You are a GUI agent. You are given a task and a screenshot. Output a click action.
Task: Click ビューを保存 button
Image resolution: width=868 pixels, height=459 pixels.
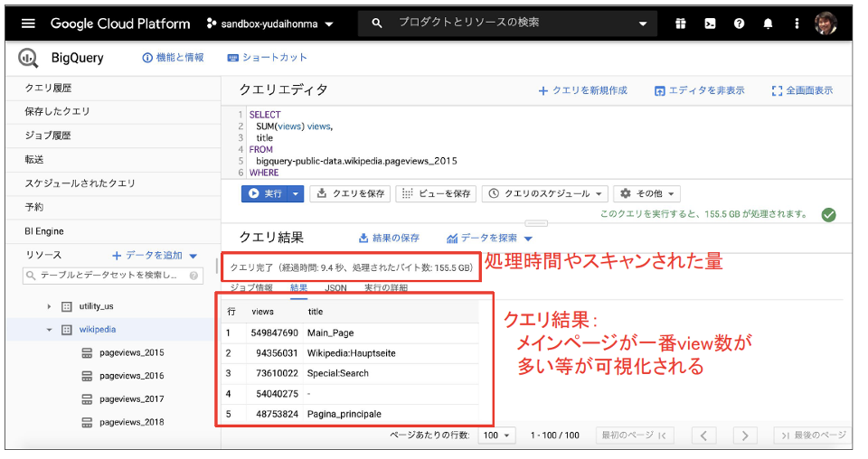(436, 193)
